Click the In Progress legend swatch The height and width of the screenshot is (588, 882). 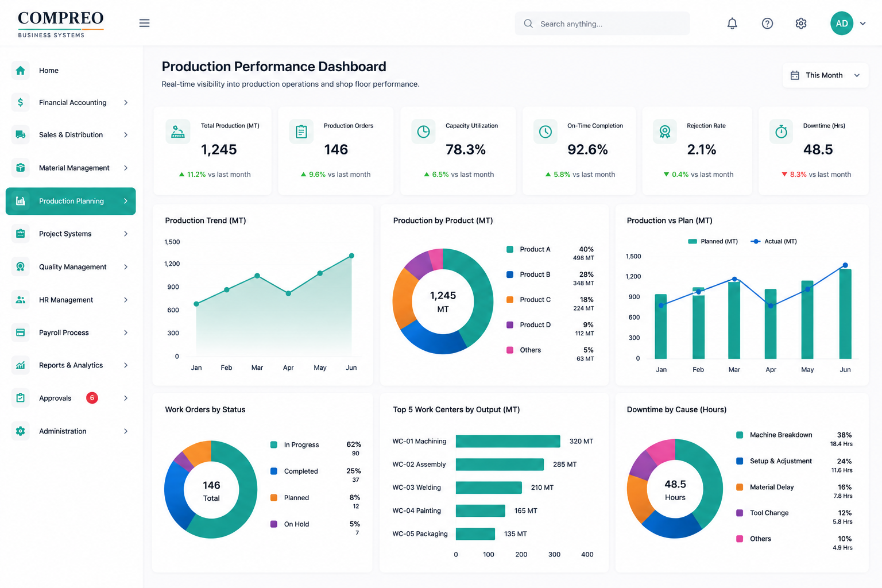coord(274,444)
